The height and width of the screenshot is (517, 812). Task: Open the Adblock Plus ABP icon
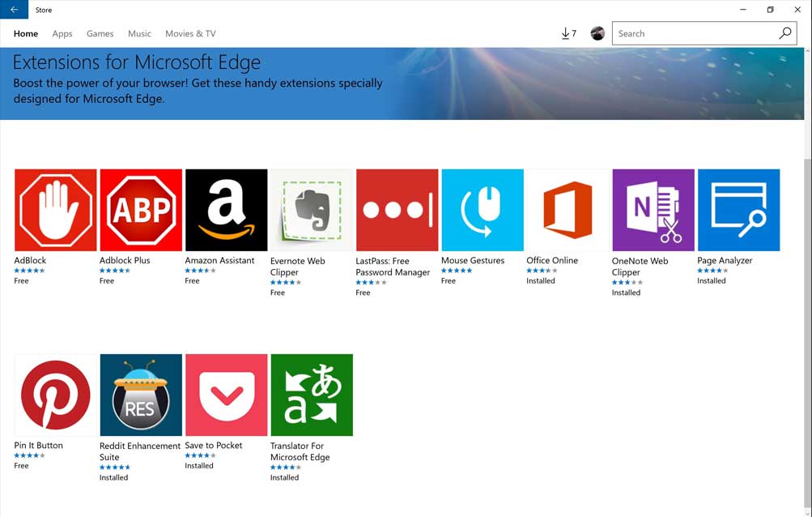[x=141, y=210]
